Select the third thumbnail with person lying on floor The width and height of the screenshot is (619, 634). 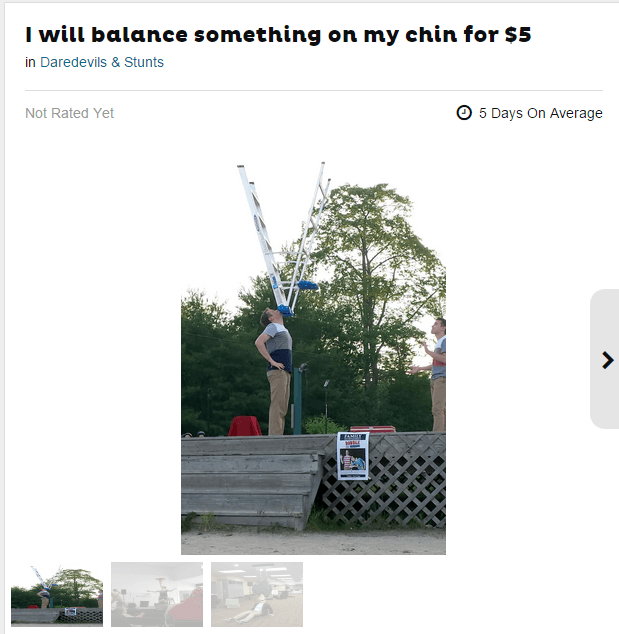pos(257,594)
